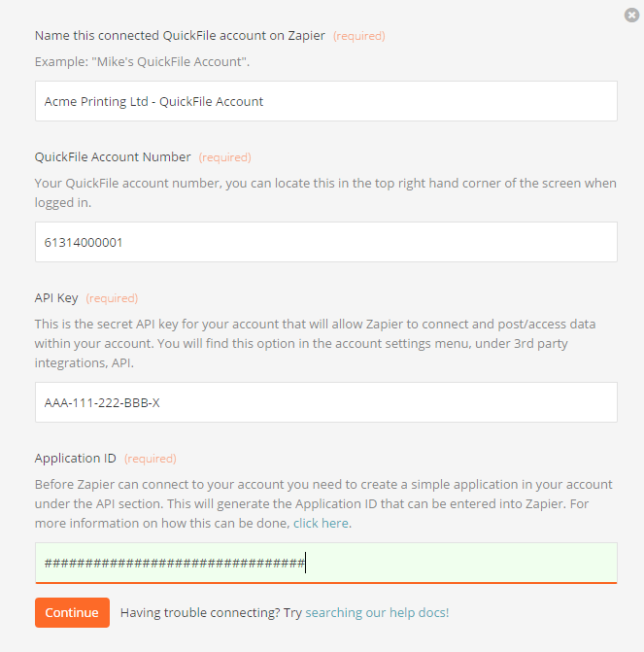Click the API key description paragraph
This screenshot has height=652, width=644.
coord(315,343)
